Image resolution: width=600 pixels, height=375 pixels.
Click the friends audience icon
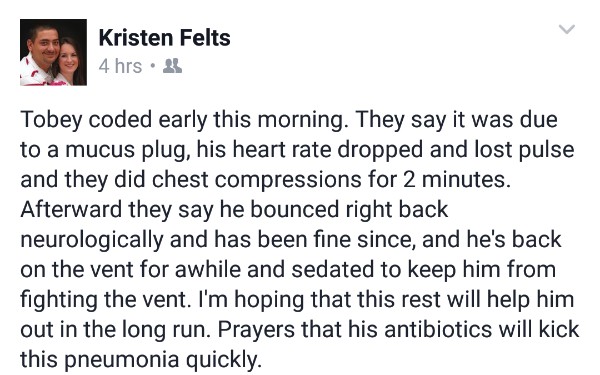(172, 66)
